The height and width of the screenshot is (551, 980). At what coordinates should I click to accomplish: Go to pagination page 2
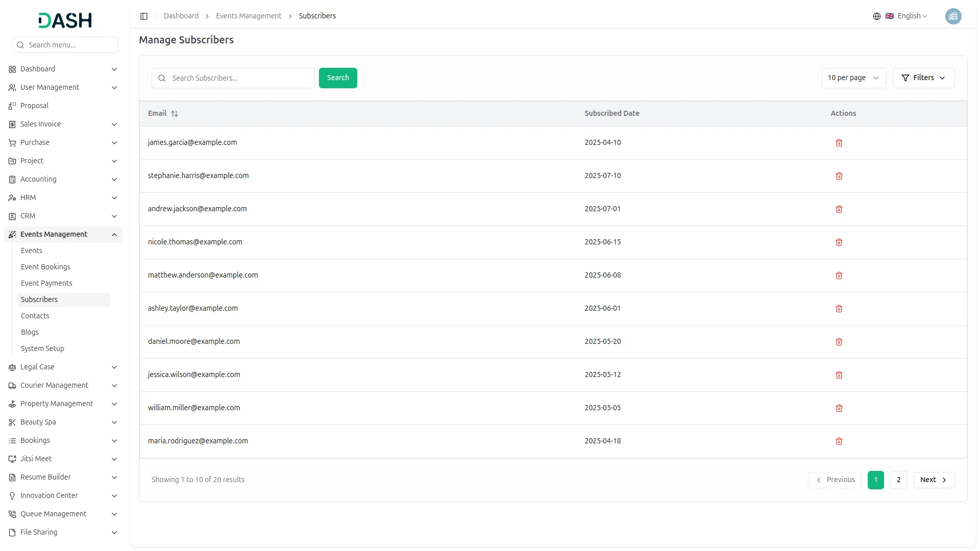point(898,480)
